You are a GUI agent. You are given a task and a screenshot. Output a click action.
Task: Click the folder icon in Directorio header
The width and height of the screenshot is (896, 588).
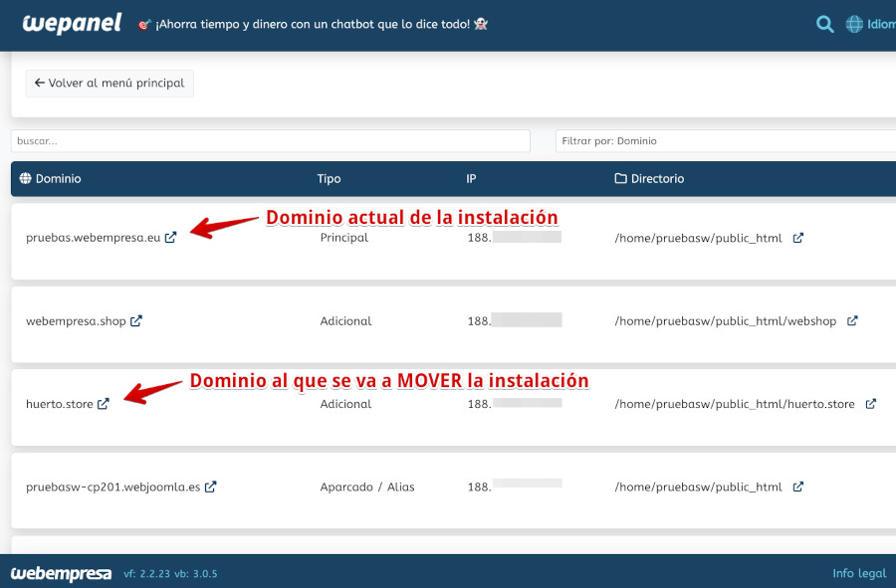pyautogui.click(x=620, y=178)
